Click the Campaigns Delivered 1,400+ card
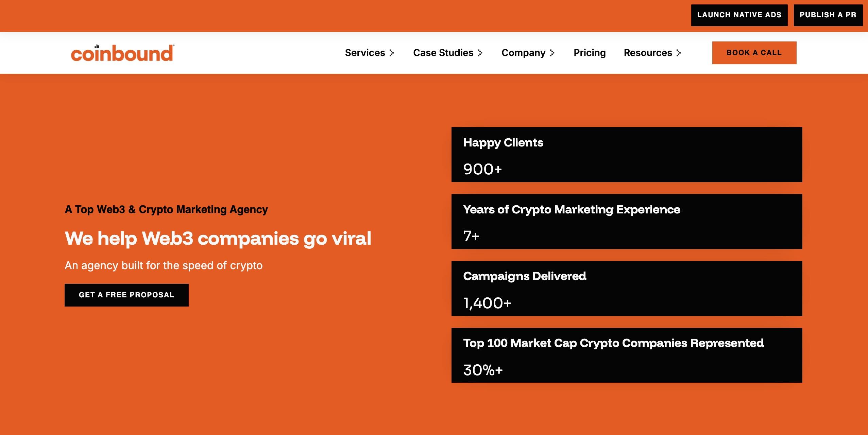The height and width of the screenshot is (435, 868). click(627, 289)
